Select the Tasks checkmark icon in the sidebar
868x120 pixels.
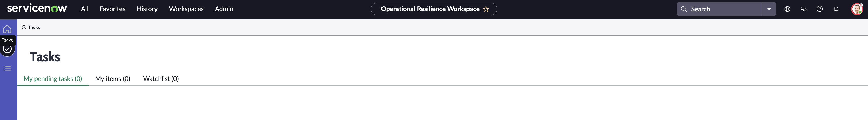(7, 49)
